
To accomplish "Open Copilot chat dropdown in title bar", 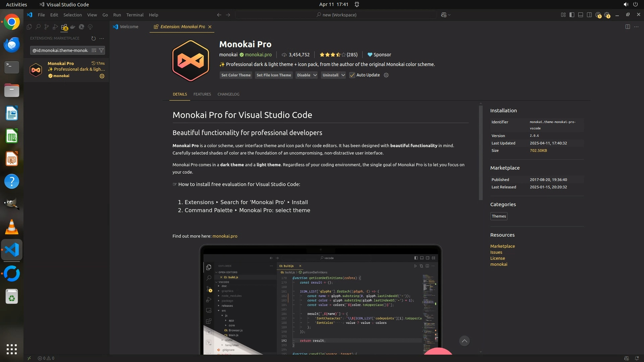I will (449, 15).
